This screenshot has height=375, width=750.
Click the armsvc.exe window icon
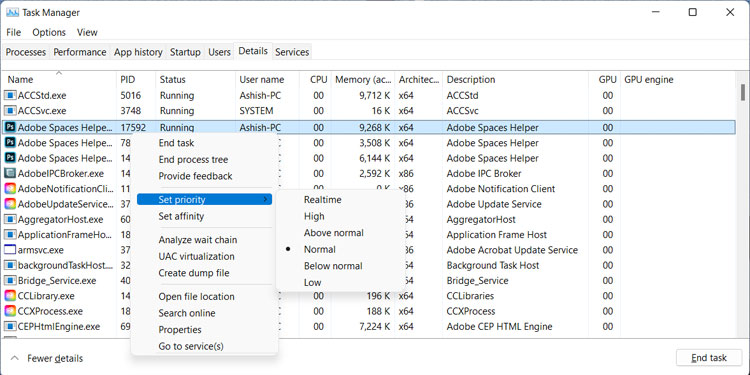(10, 250)
